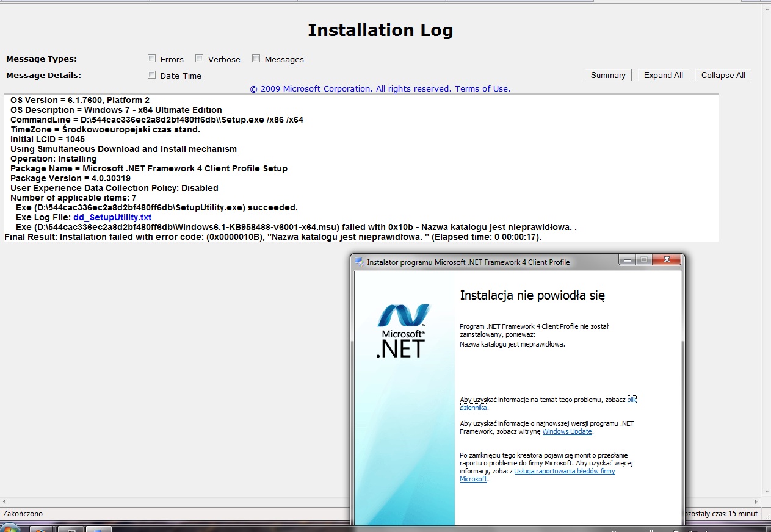Click the 'Package Version = 4.0.30319' line

point(70,178)
